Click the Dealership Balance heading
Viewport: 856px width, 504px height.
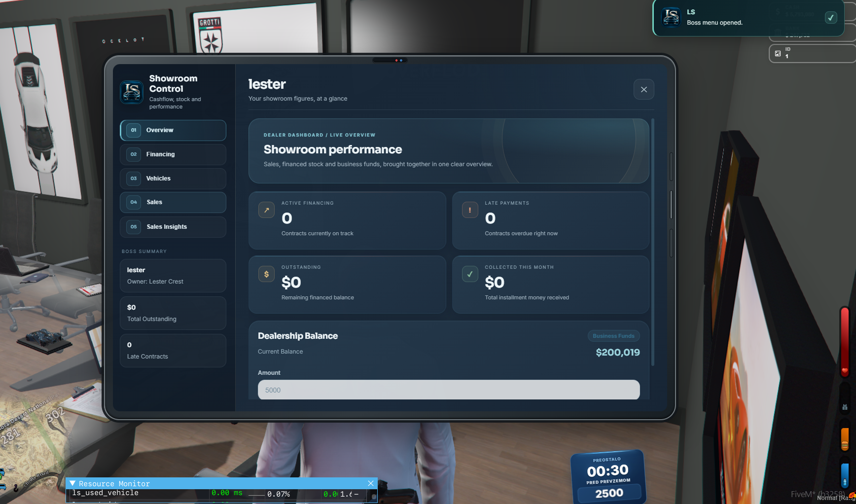tap(298, 336)
